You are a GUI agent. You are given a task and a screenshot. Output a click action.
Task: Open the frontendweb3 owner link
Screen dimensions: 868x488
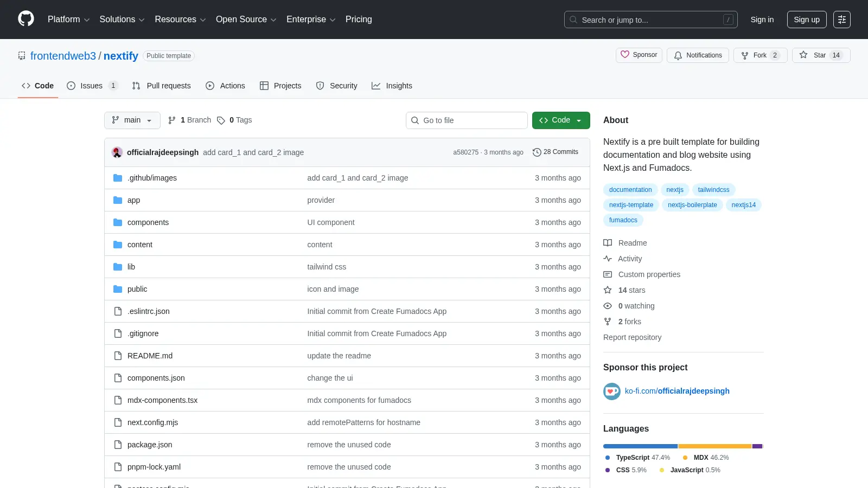(63, 56)
